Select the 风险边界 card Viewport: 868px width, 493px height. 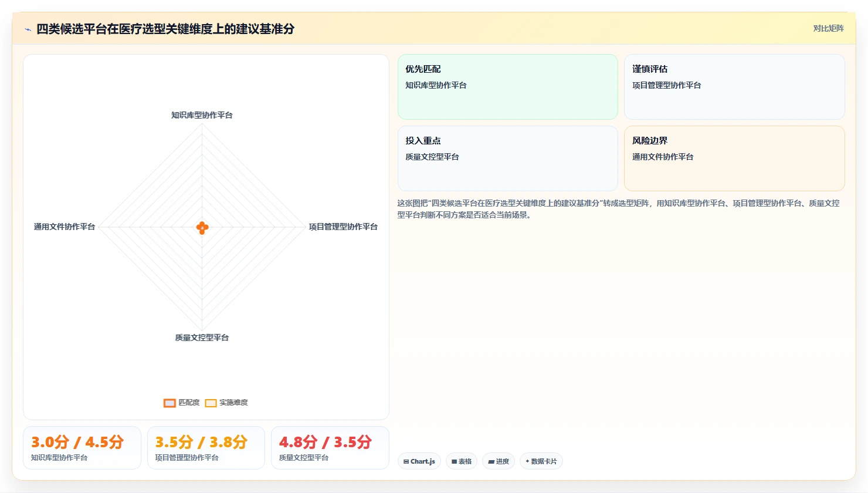pyautogui.click(x=734, y=158)
